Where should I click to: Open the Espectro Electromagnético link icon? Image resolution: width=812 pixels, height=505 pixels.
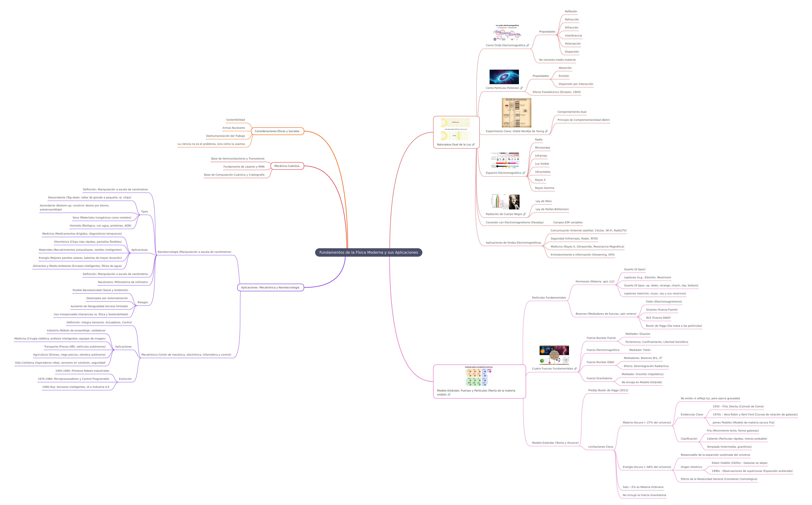pyautogui.click(x=523, y=173)
